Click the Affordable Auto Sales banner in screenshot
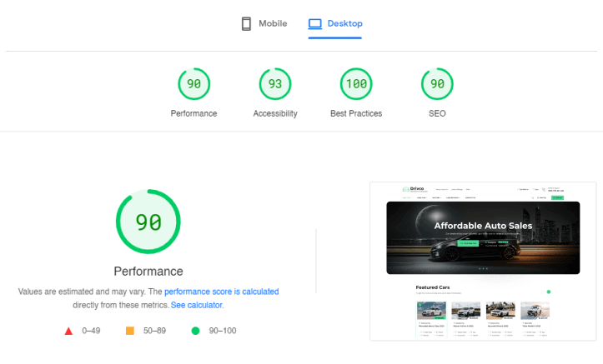Screen dimensions: 603x364 (x=483, y=237)
